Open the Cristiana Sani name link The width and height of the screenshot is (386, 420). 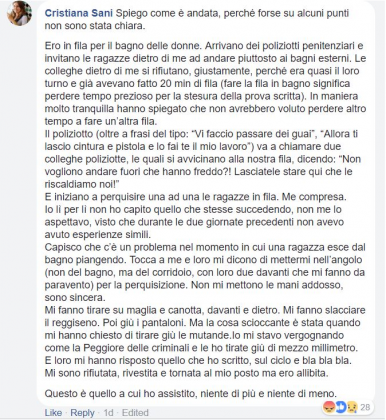coord(79,13)
